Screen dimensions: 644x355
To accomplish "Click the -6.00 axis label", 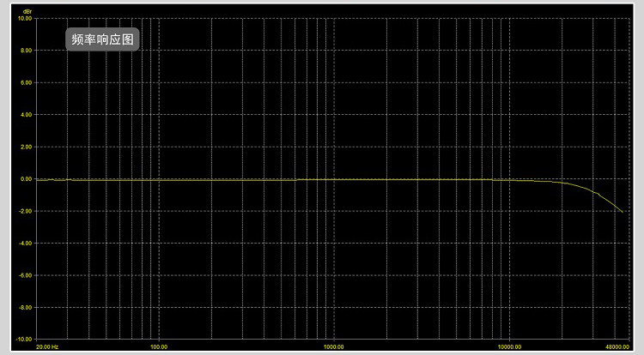I will (x=26, y=275).
